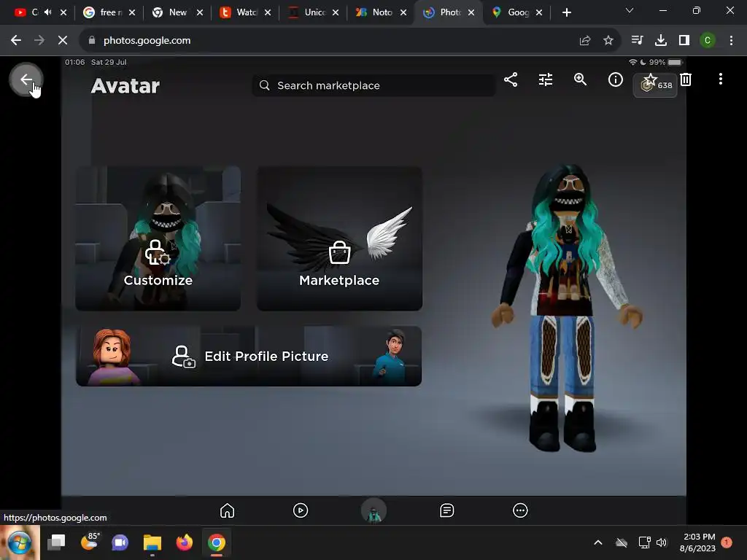Open a new Chrome tab
The height and width of the screenshot is (560, 747).
click(566, 12)
